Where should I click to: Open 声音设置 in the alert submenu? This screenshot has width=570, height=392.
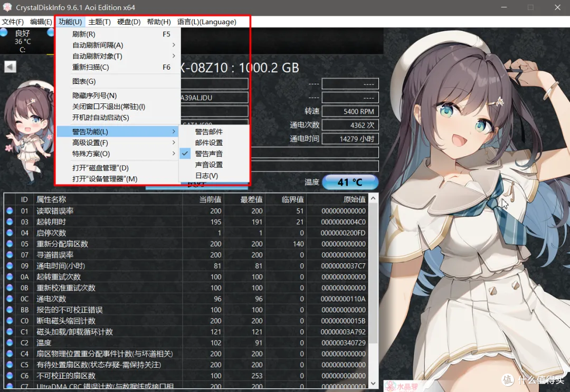214,165
